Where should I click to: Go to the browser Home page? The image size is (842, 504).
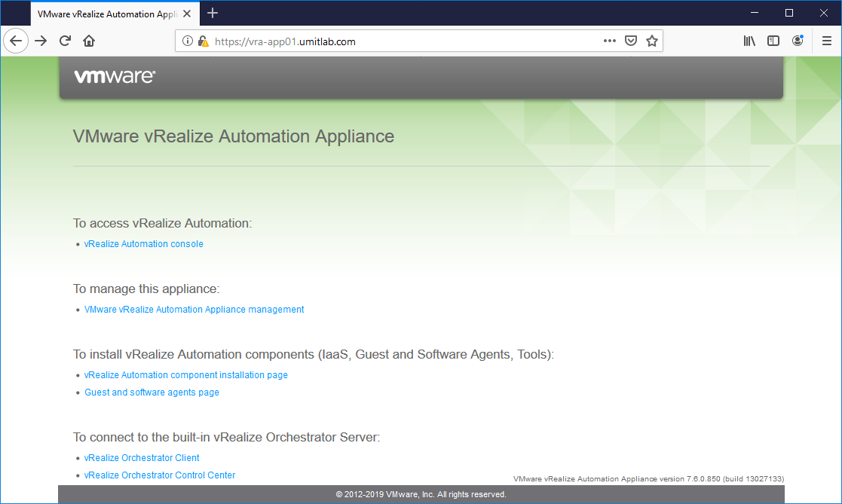point(89,41)
